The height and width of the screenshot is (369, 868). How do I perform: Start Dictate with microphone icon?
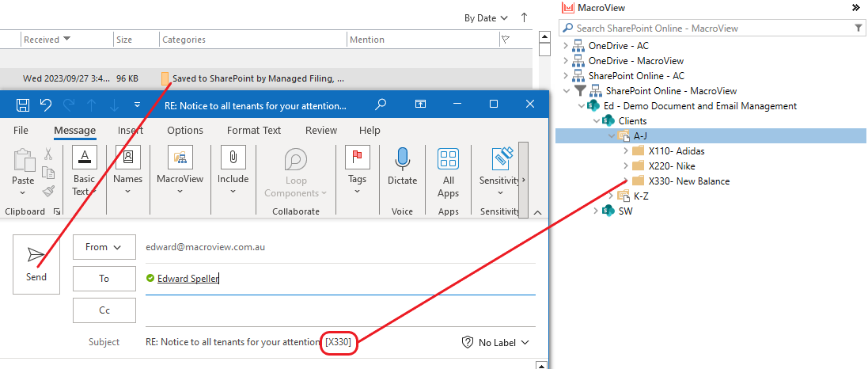[403, 166]
